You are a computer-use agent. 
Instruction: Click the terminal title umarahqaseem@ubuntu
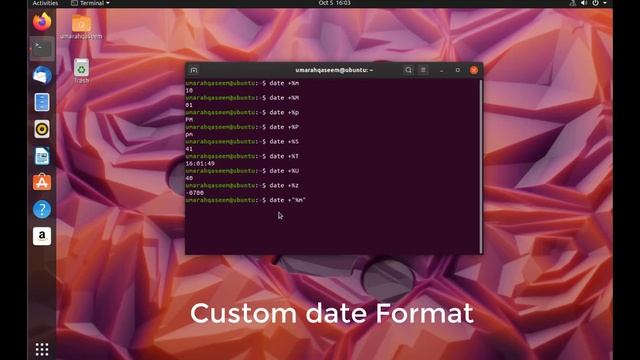334,70
